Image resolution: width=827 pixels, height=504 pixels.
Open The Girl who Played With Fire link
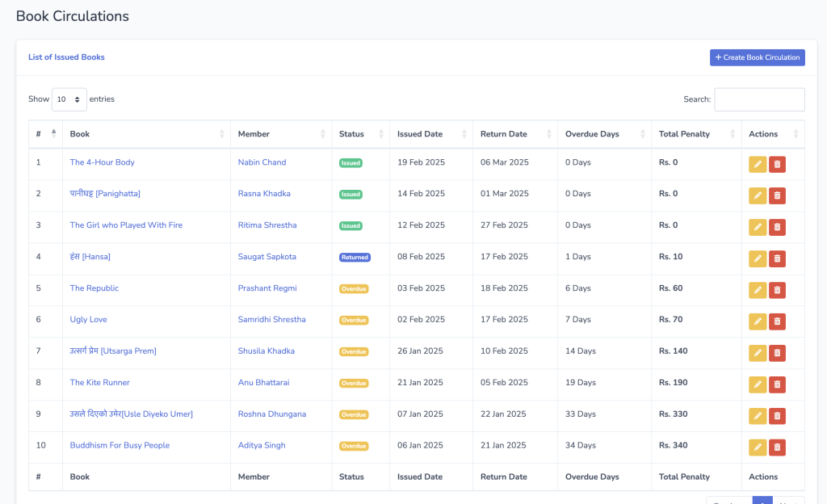coord(126,225)
